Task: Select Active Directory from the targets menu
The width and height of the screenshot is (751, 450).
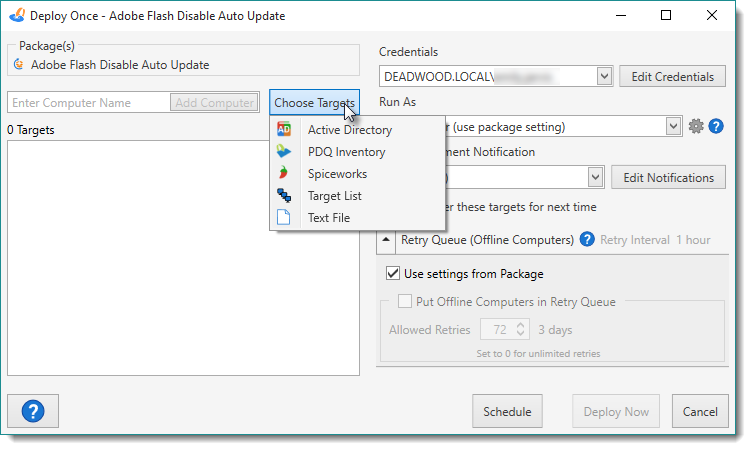Action: pos(358,130)
